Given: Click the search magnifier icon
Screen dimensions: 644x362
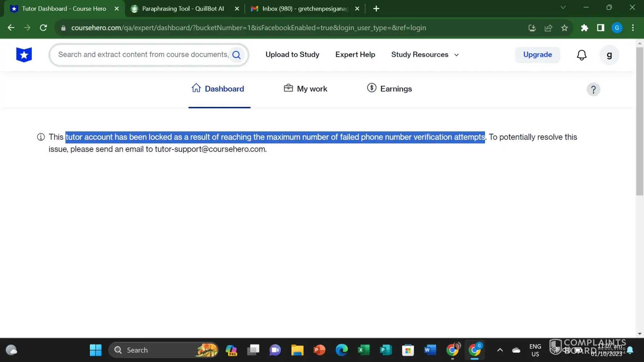Looking at the screenshot, I should pos(237,55).
